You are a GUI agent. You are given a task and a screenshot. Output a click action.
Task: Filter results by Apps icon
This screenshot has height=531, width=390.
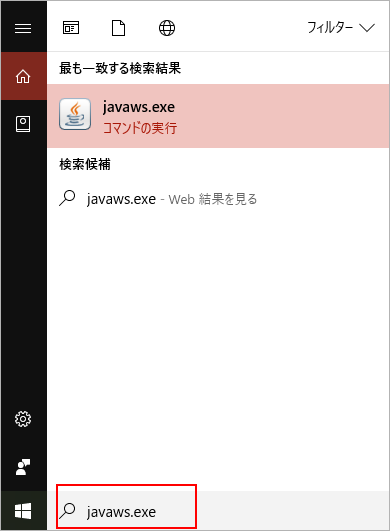coord(71,28)
